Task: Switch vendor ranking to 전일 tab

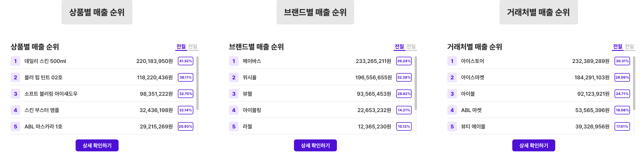Action: click(629, 47)
